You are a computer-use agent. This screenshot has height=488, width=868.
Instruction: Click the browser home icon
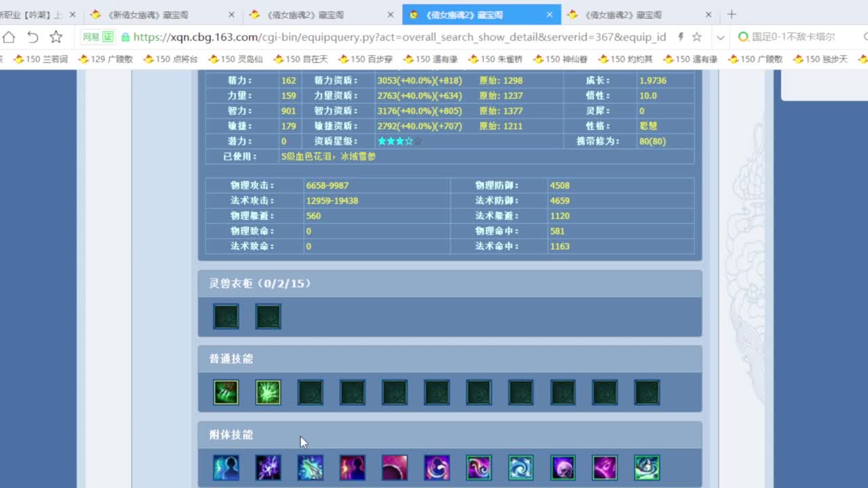point(9,37)
